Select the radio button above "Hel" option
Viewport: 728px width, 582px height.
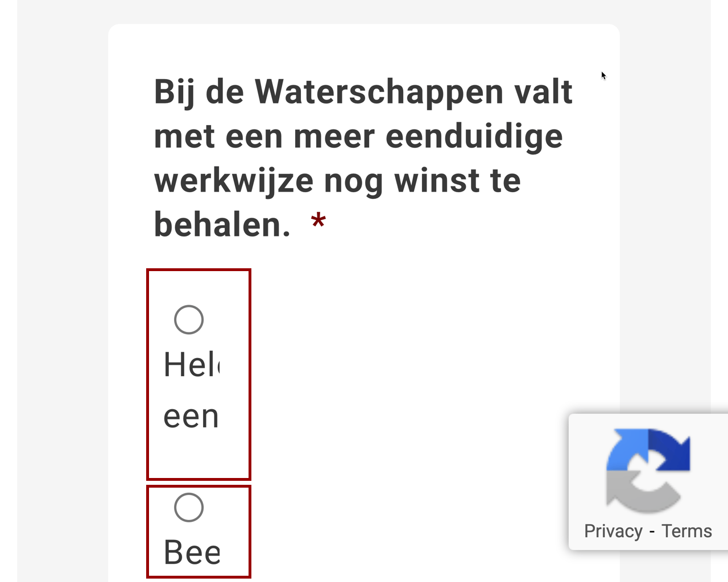tap(189, 319)
